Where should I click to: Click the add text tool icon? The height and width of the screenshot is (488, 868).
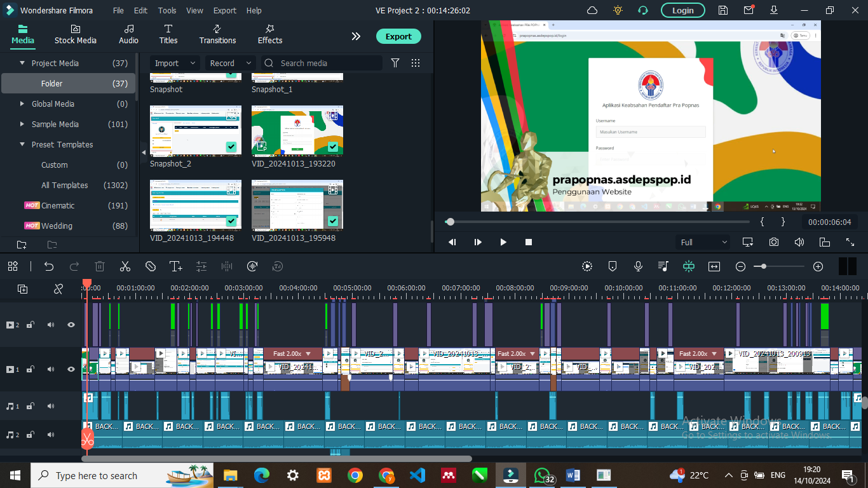tap(176, 266)
